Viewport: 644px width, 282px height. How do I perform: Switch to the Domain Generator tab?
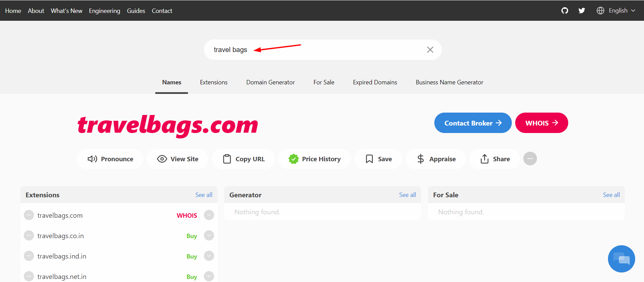tap(270, 82)
